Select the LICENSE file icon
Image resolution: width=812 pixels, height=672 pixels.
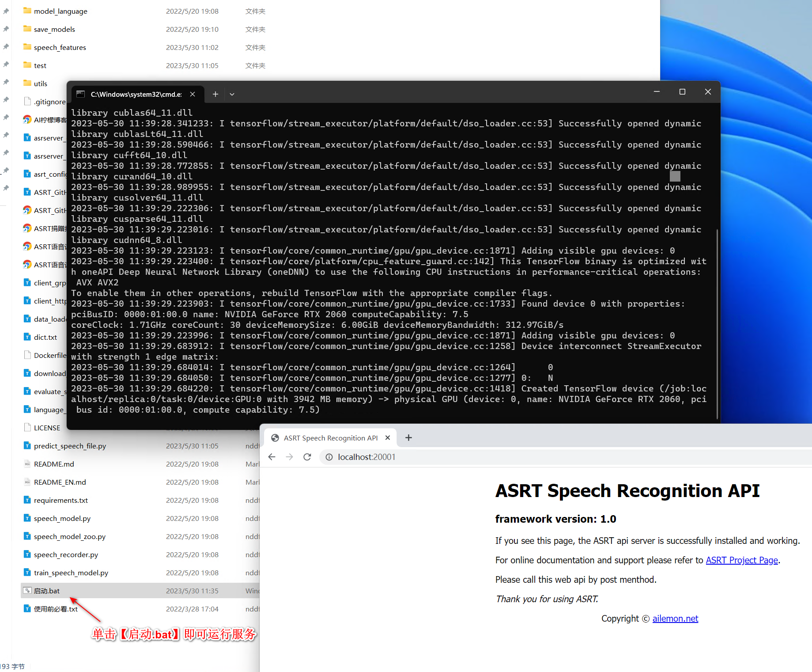pyautogui.click(x=27, y=427)
